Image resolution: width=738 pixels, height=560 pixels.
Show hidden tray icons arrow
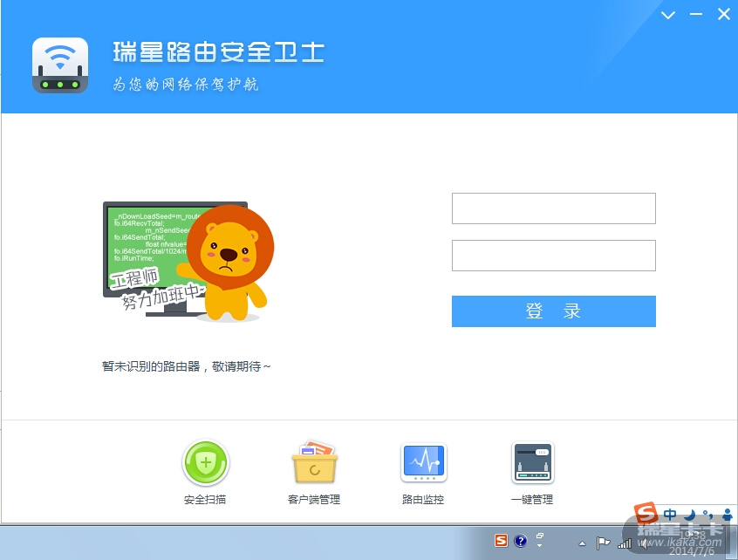pos(582,543)
